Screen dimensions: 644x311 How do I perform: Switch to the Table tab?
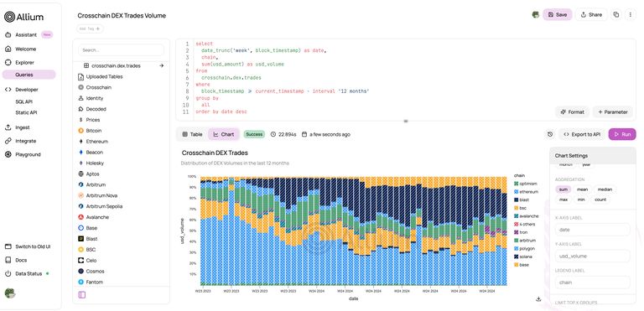click(x=192, y=134)
